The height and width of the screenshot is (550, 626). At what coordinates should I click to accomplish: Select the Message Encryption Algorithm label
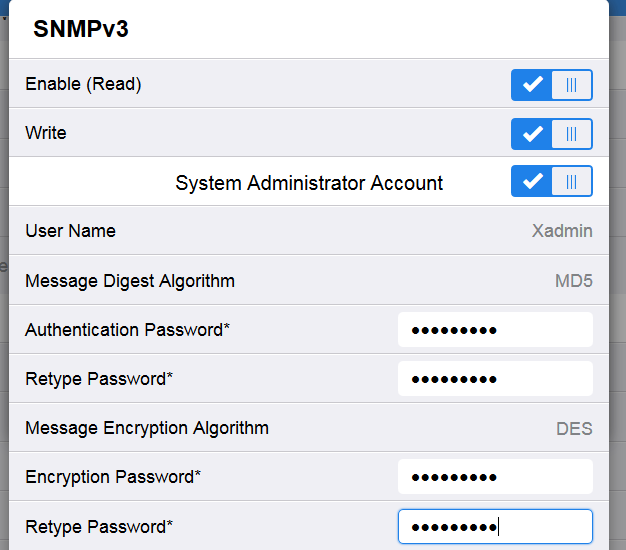point(147,428)
